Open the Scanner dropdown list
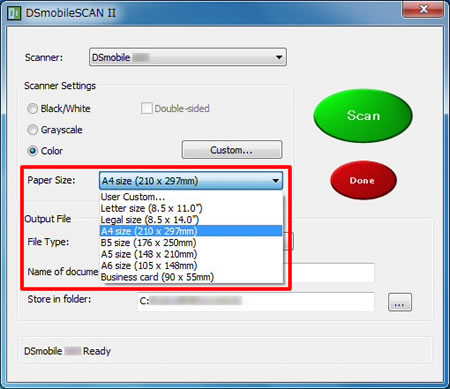The width and height of the screenshot is (450, 389). click(188, 57)
